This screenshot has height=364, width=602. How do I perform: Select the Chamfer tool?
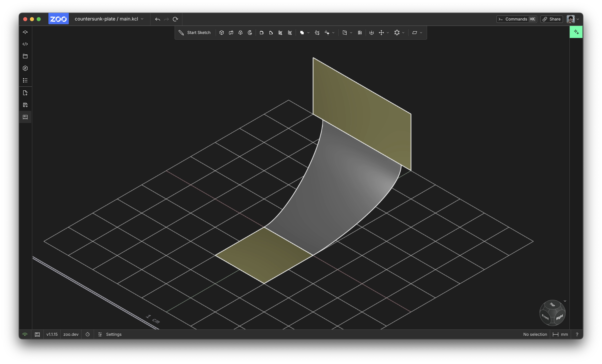271,32
